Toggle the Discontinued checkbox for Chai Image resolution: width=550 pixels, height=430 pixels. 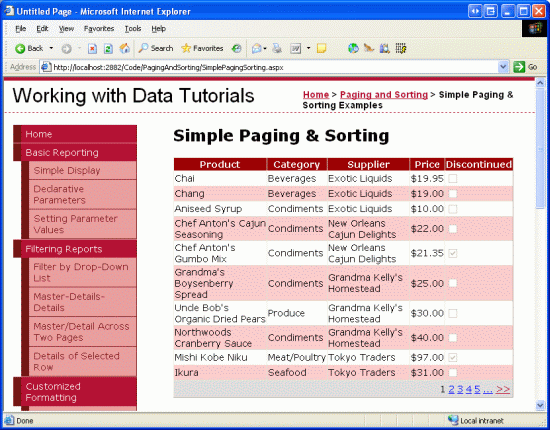(x=453, y=179)
